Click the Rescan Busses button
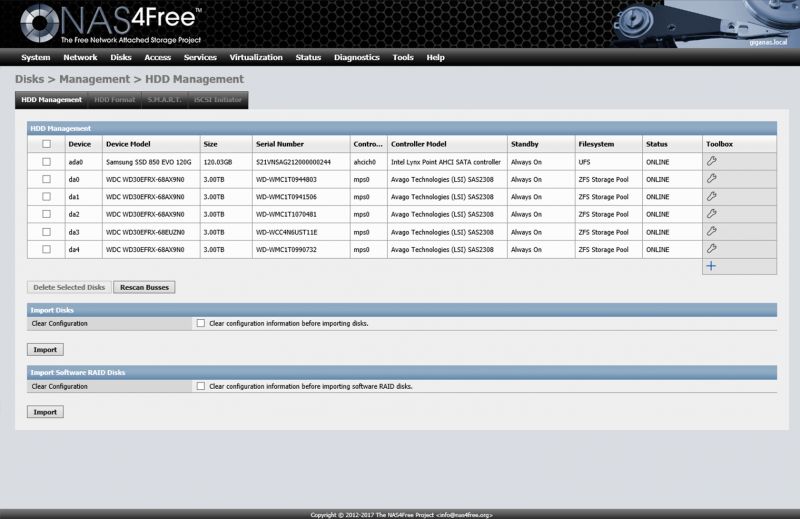This screenshot has width=800, height=519. point(144,287)
